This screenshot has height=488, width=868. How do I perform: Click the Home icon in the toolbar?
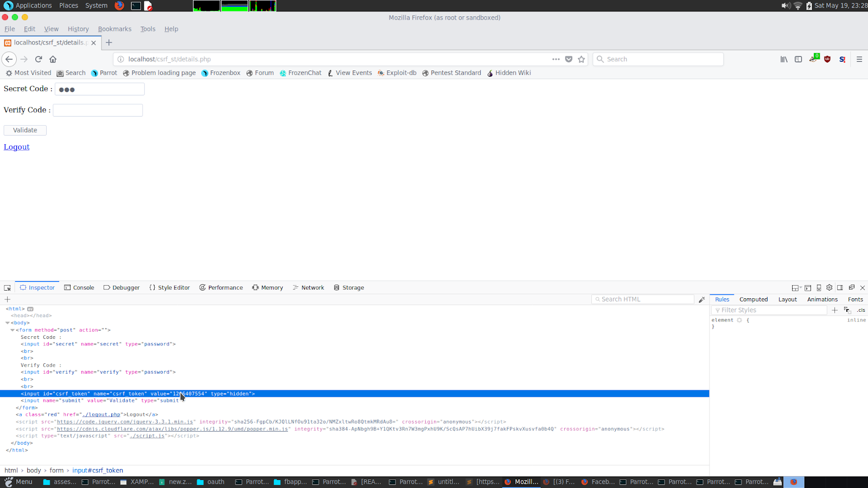(x=53, y=59)
